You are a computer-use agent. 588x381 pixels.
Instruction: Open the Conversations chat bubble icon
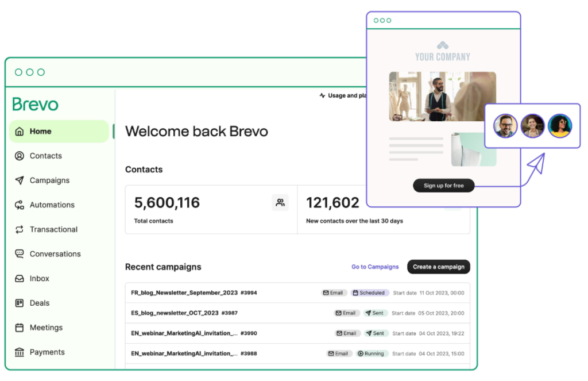point(20,253)
